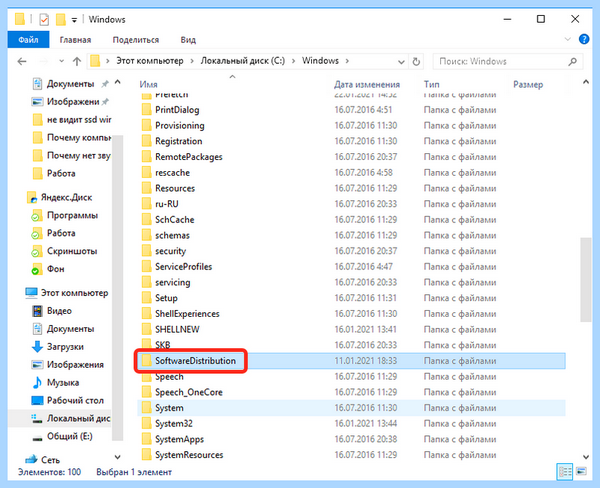The image size is (600, 488).
Task: Click the Общий (E:) drive icon
Action: (x=37, y=438)
